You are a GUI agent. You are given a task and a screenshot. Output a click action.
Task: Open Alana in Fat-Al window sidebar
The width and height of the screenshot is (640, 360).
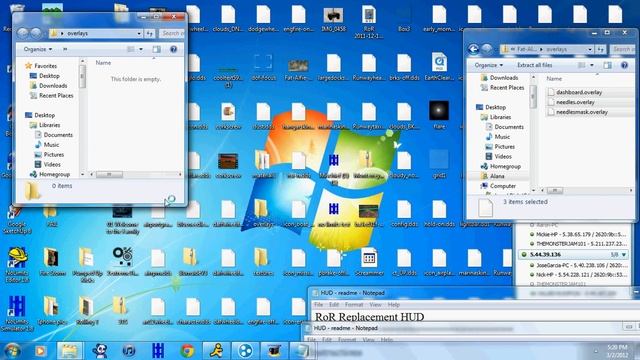497,176
